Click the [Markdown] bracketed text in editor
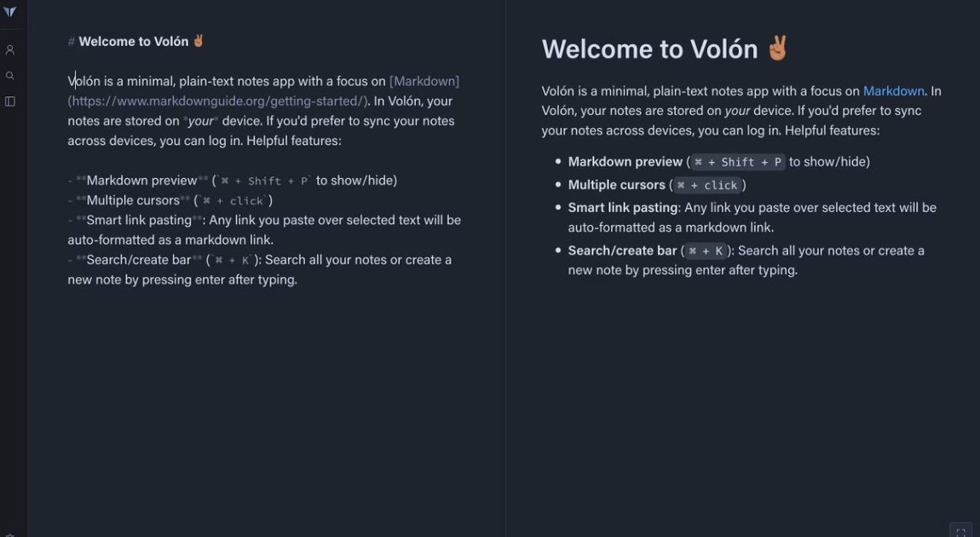 tap(424, 80)
